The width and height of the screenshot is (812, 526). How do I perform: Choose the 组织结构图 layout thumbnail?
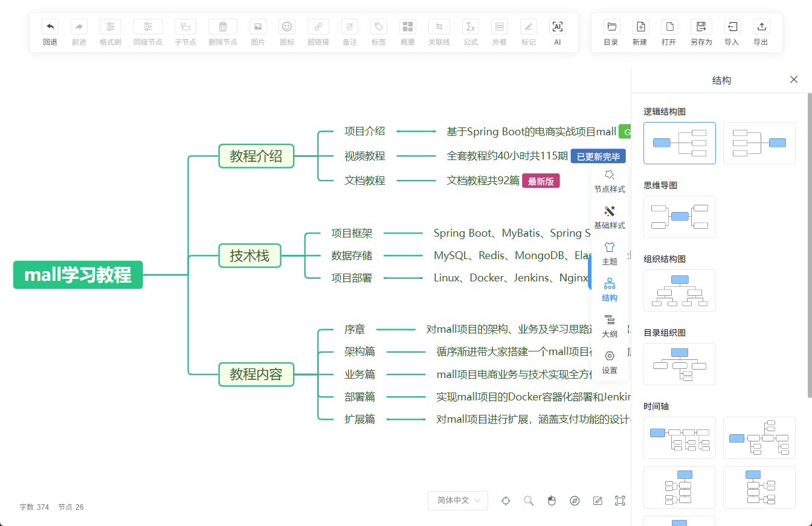pyautogui.click(x=680, y=290)
